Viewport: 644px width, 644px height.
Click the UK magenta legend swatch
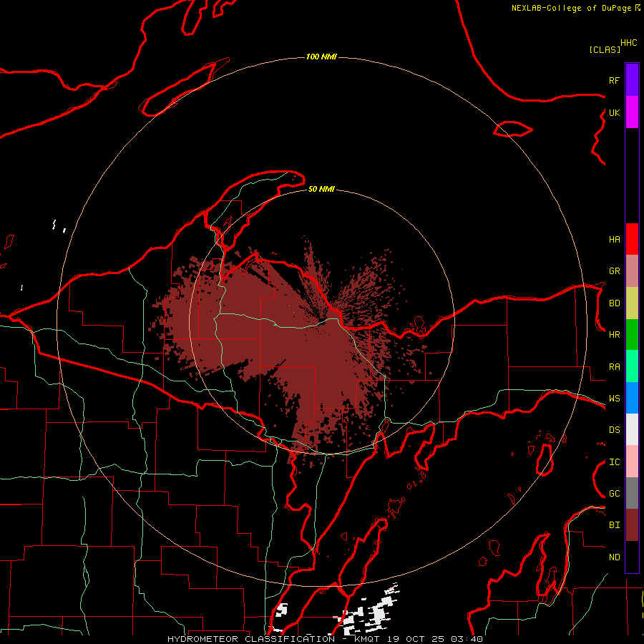click(632, 112)
